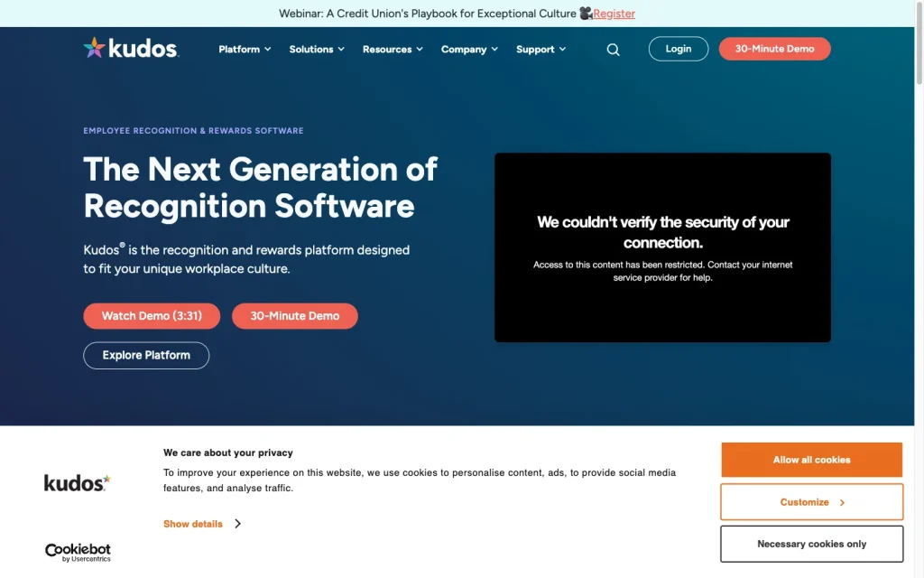
Task: Click the Watch Demo (3:31) button
Action: 152,316
